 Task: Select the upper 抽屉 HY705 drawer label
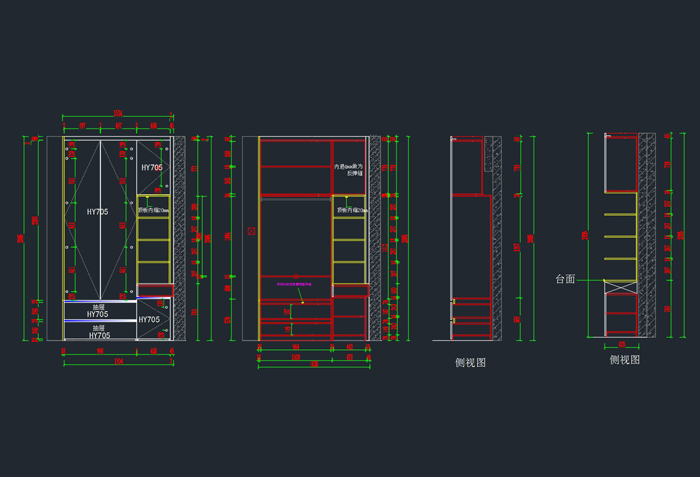point(99,311)
